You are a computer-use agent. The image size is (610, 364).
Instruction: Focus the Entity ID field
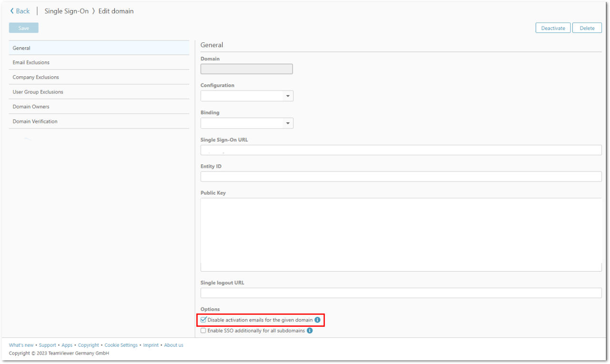coord(401,177)
